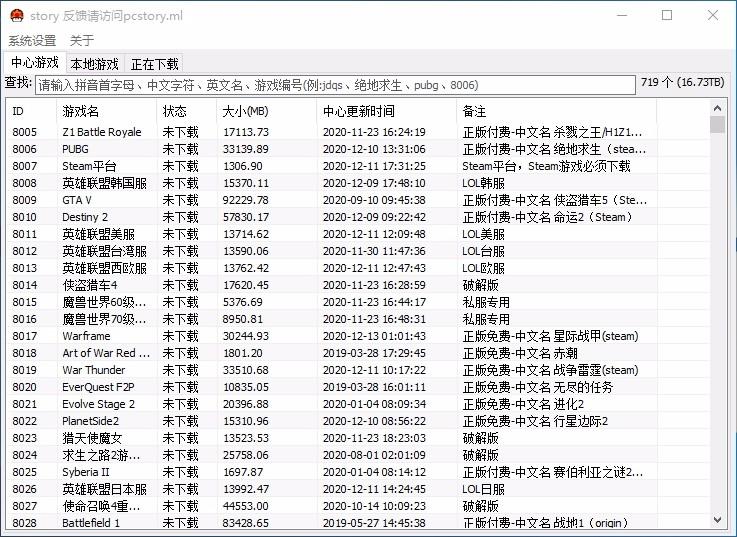Image resolution: width=737 pixels, height=537 pixels.
Task: Select the Destiny 2 game entry
Action: point(85,217)
